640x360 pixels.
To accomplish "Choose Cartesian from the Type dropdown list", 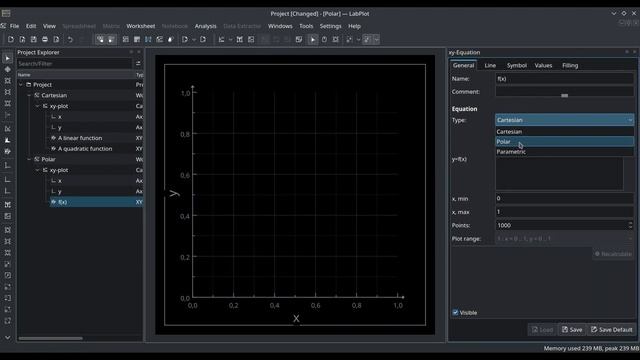I will [x=564, y=131].
